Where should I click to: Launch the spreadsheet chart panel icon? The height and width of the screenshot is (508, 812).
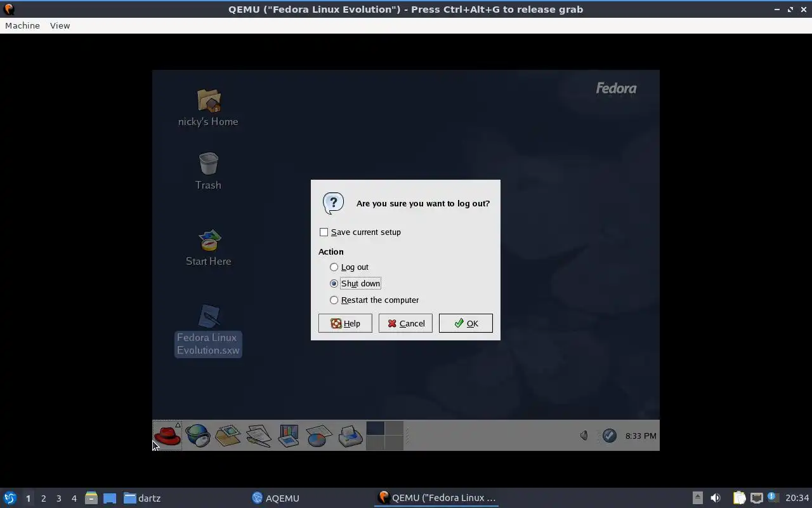click(319, 436)
